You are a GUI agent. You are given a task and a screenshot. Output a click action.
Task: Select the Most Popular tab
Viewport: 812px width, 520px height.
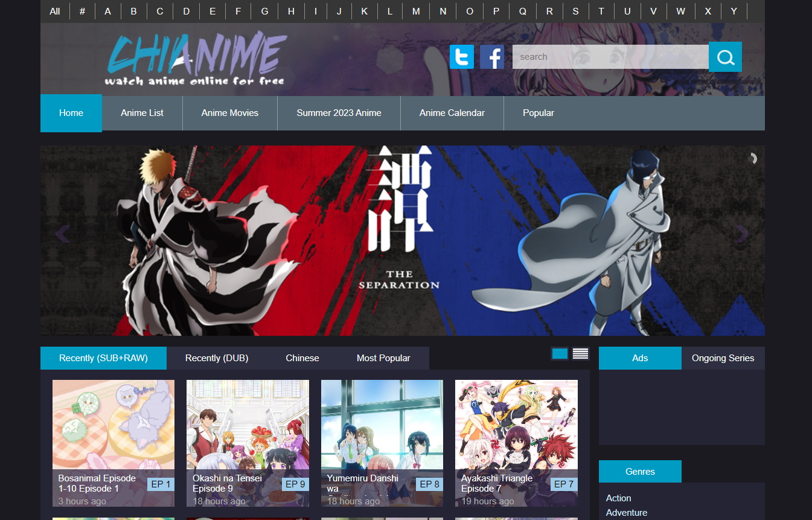[x=383, y=358]
